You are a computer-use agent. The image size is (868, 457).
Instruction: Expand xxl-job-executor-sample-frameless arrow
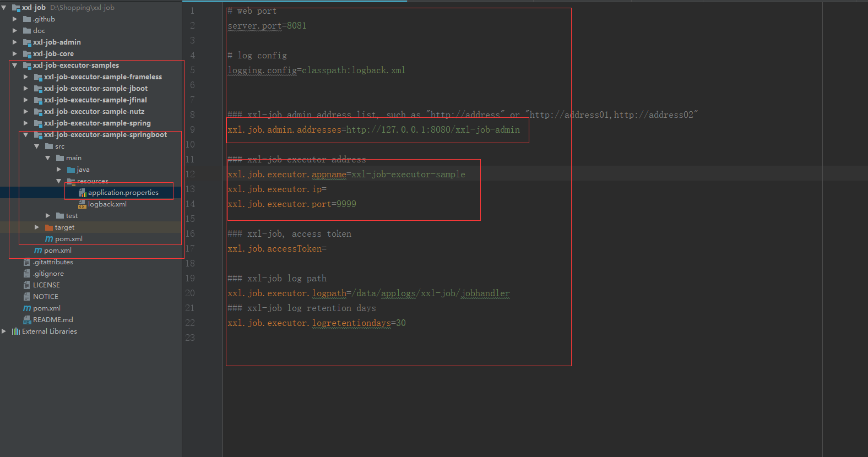26,77
